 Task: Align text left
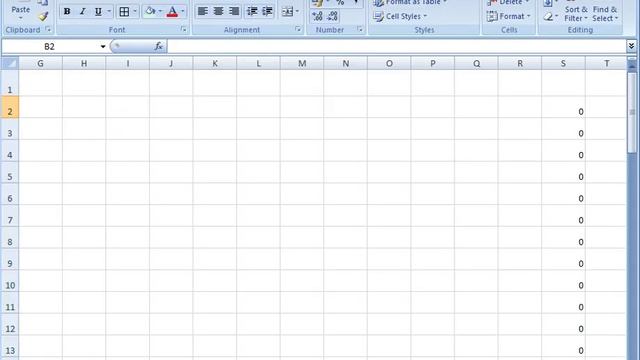[202, 11]
